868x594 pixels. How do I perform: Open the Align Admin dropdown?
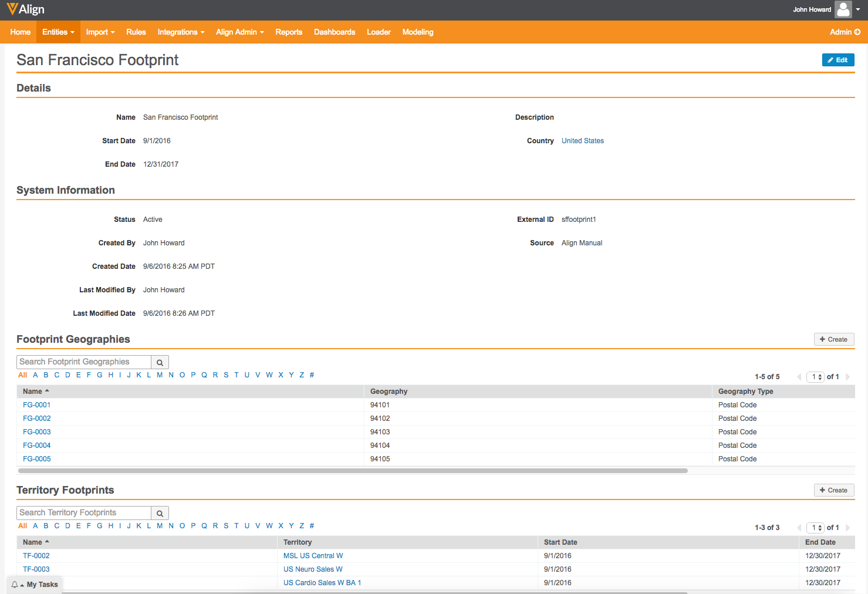tap(239, 32)
